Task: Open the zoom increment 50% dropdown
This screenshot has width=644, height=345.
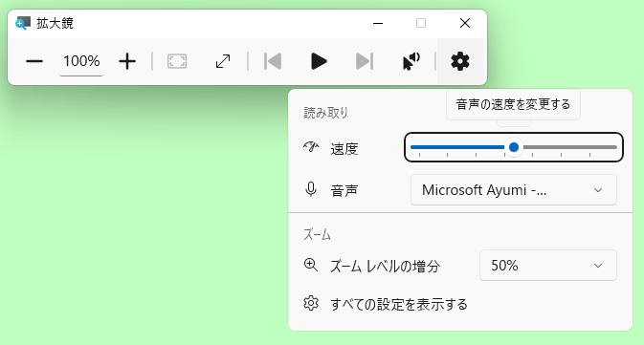Action: [548, 266]
